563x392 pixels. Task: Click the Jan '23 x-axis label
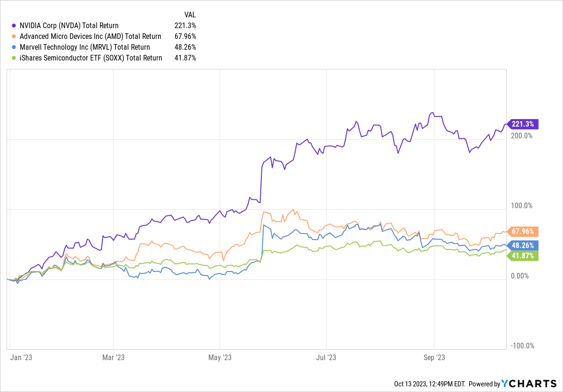(21, 357)
